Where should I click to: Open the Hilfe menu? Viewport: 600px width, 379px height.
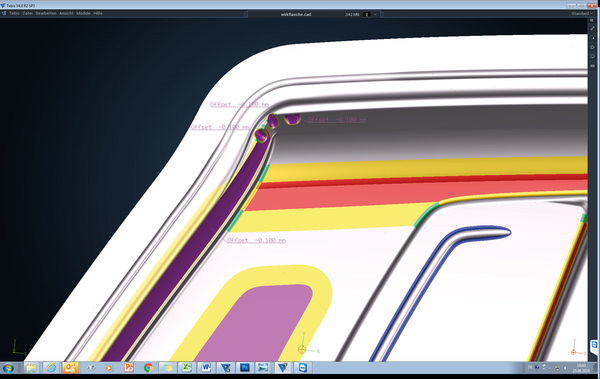98,13
